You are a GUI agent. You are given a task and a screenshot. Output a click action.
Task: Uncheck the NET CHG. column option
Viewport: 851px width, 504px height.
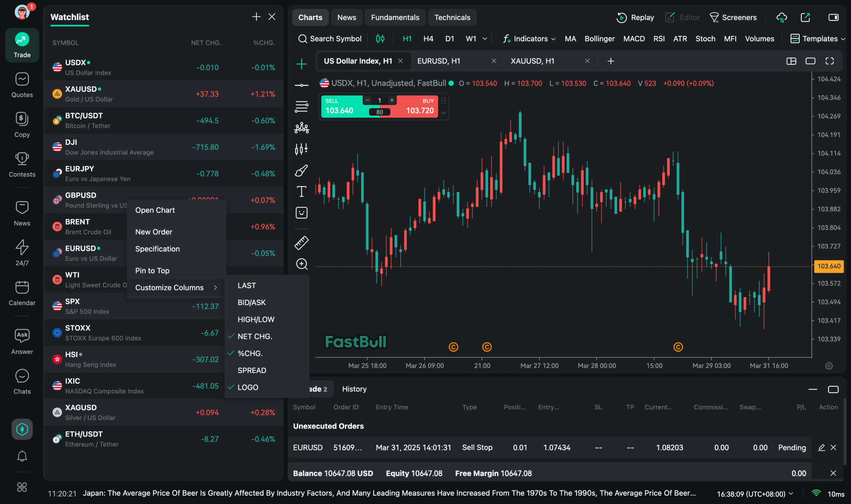pyautogui.click(x=254, y=336)
